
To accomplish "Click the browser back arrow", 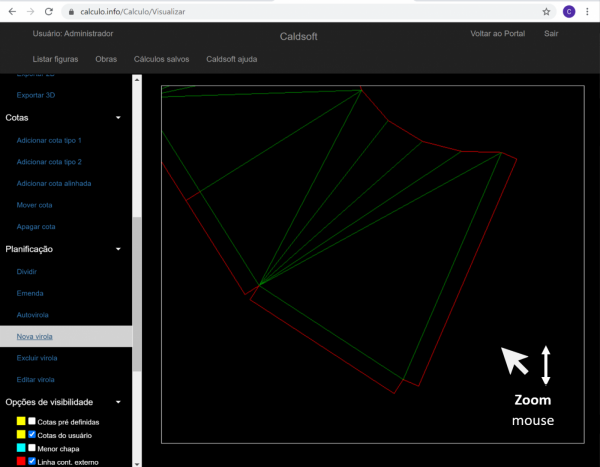I will 10,11.
